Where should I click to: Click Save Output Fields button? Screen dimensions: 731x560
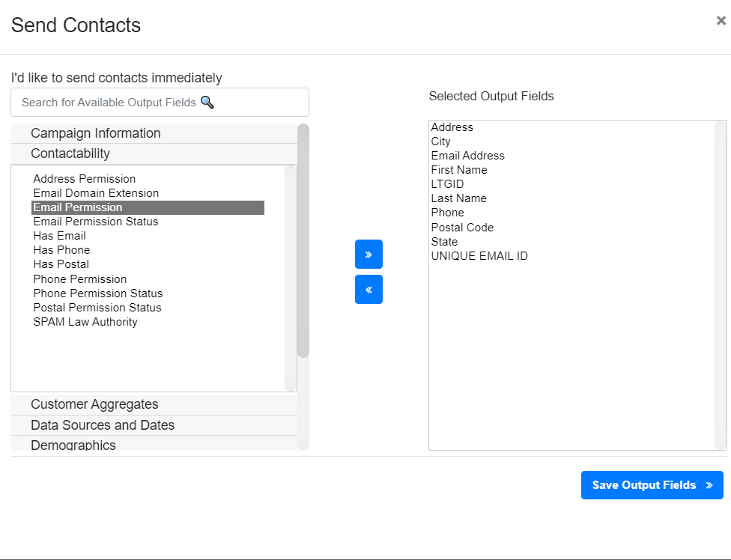coord(652,485)
